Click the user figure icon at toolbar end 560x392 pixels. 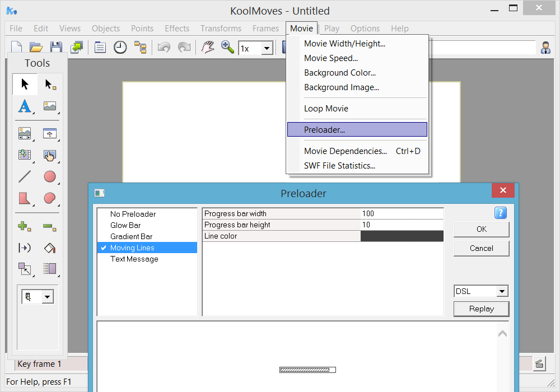545,48
